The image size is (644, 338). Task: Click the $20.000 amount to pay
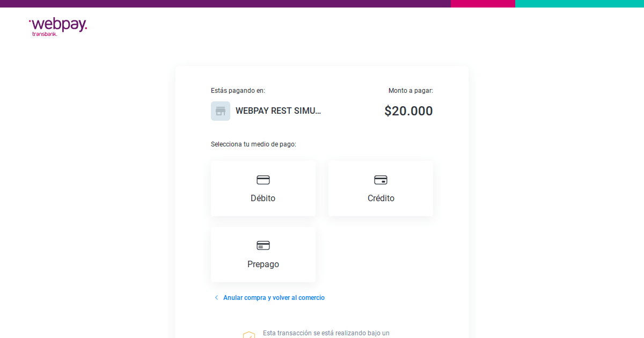coord(408,111)
